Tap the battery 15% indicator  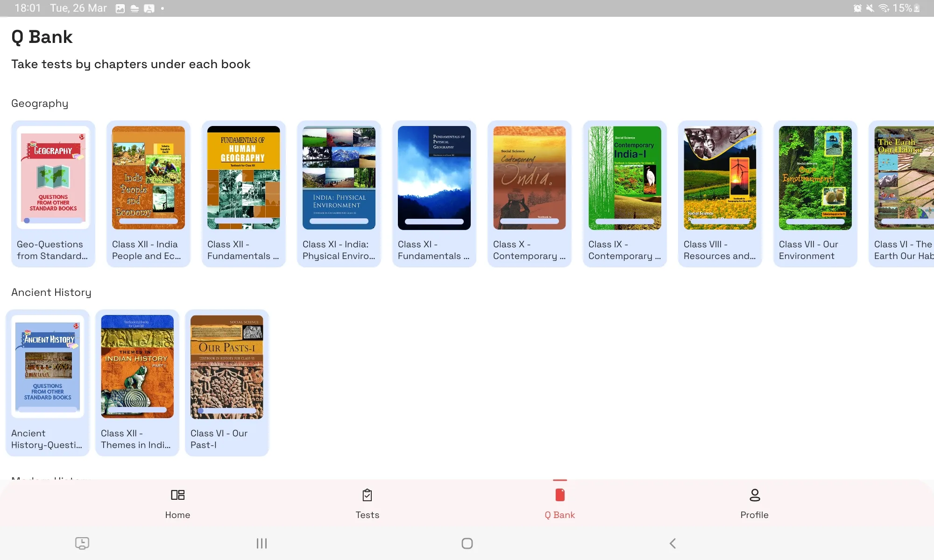pos(906,8)
